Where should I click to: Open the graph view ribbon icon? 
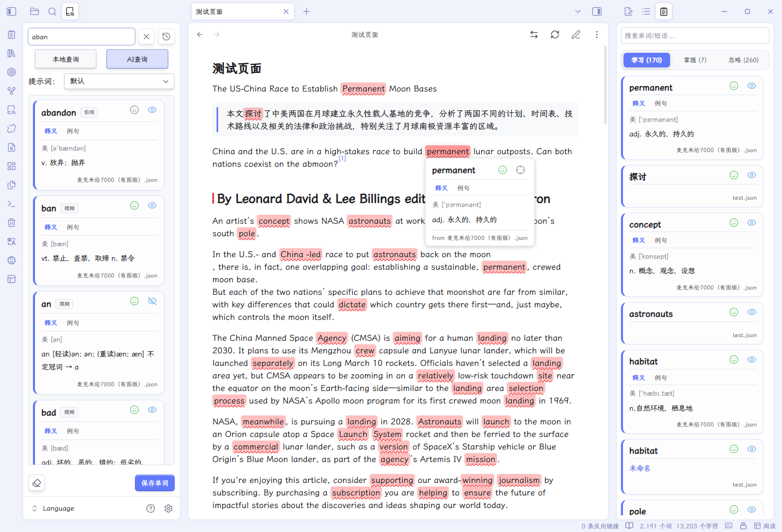pos(12,91)
